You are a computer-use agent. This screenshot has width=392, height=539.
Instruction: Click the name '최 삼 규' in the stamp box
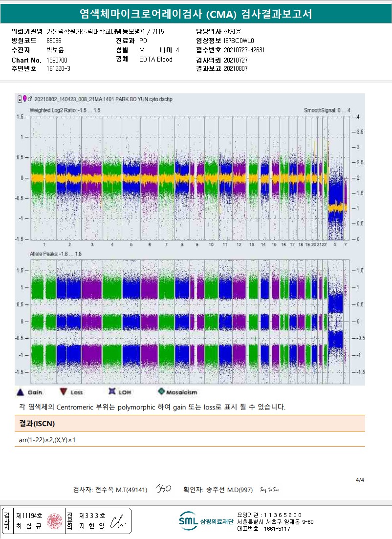[29, 526]
